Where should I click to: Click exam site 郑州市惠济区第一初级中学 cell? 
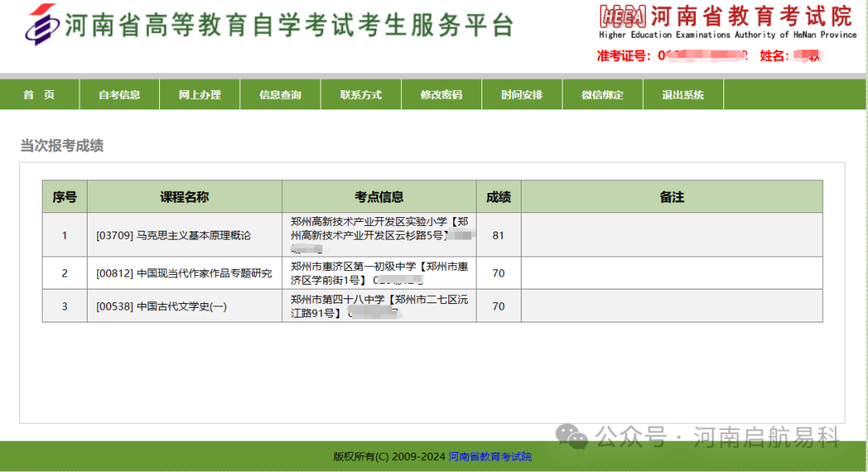[x=379, y=273]
